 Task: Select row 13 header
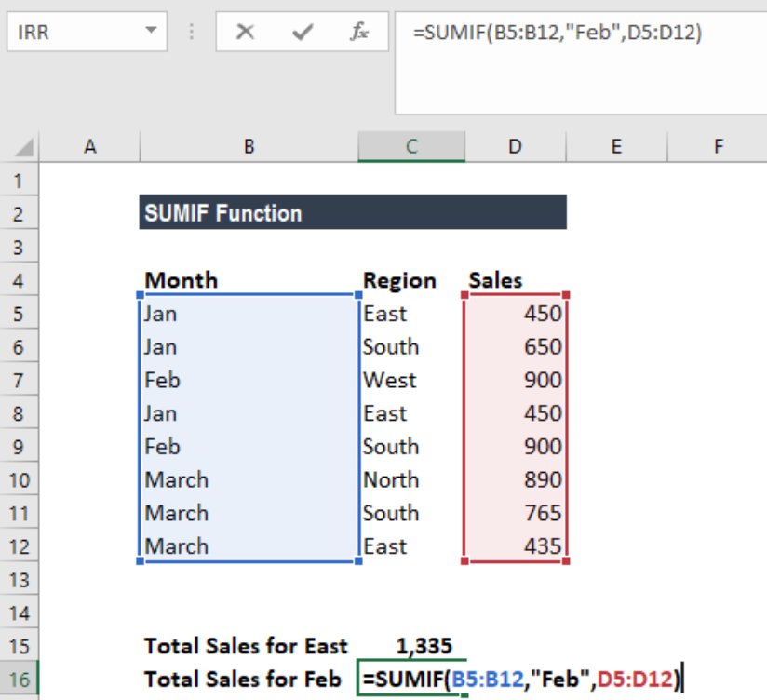point(19,580)
